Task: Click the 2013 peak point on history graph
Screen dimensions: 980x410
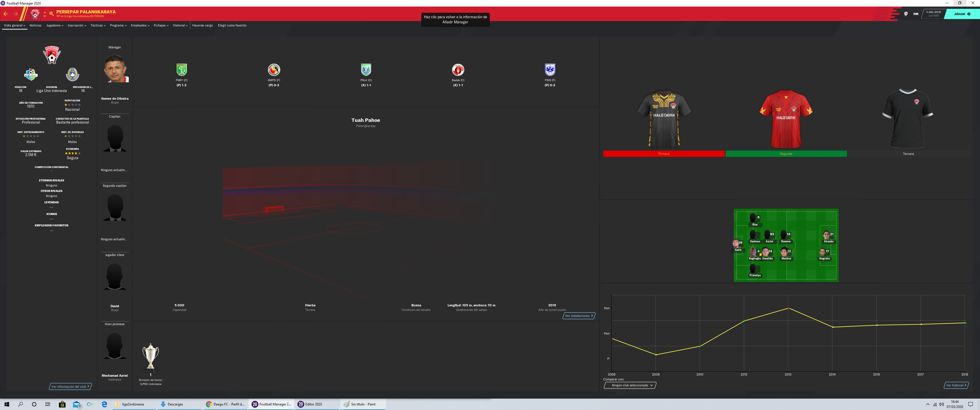Action: (788, 308)
